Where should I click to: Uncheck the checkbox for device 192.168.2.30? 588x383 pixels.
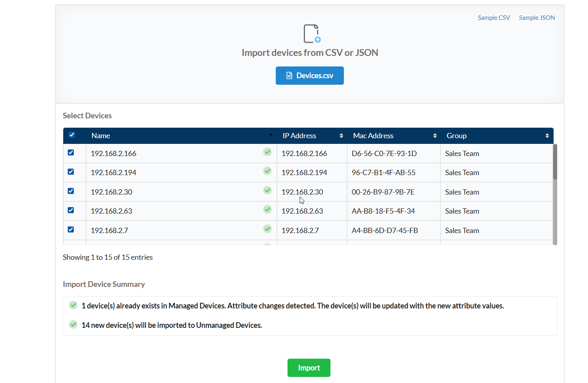[x=71, y=191]
